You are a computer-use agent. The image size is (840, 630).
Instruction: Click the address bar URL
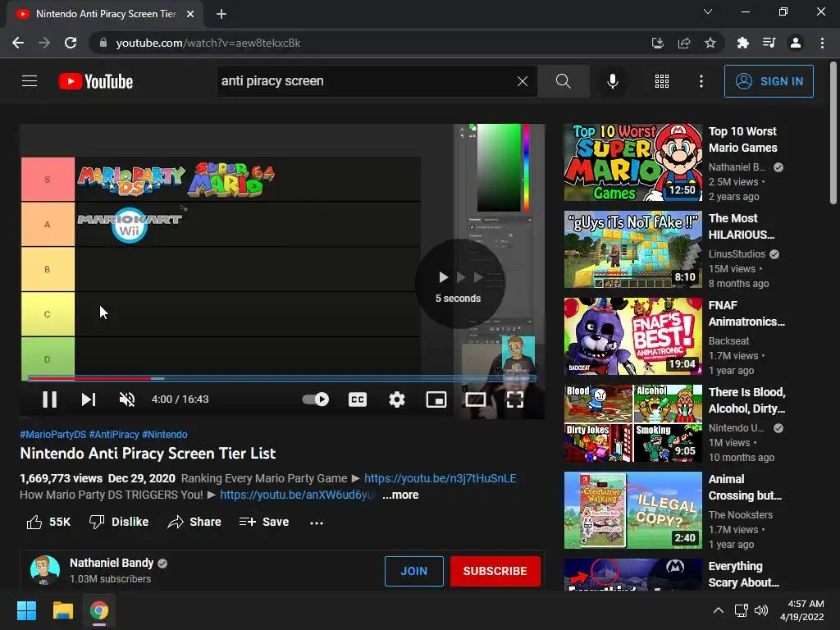click(208, 43)
